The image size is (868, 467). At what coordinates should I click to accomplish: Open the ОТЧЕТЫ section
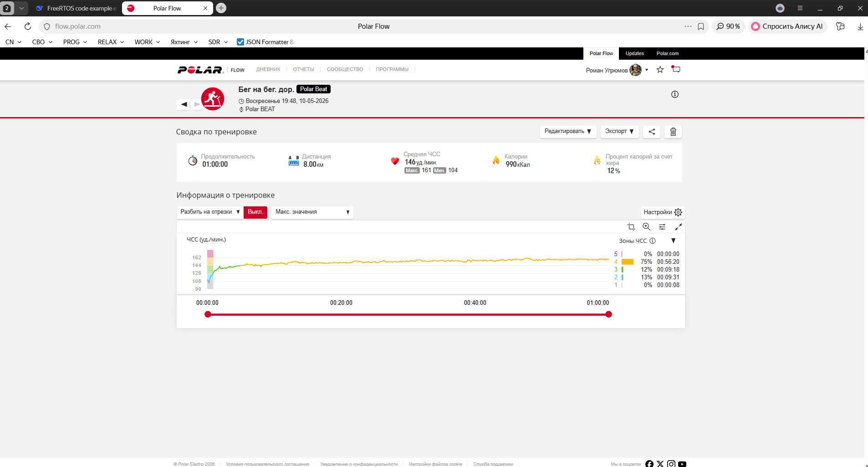[304, 69]
